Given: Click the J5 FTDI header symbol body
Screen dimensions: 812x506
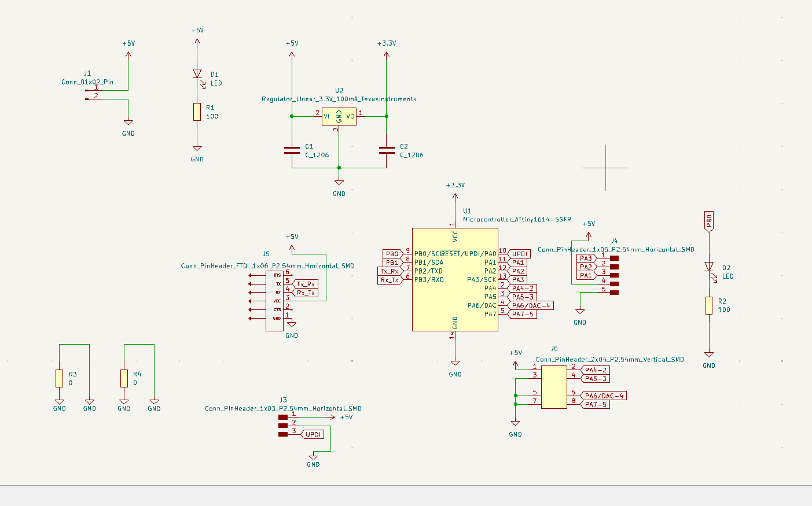Looking at the screenshot, I should [x=274, y=301].
